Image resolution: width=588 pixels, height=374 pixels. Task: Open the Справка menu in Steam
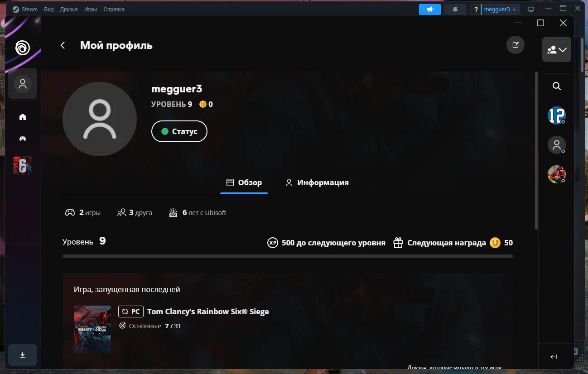click(114, 9)
